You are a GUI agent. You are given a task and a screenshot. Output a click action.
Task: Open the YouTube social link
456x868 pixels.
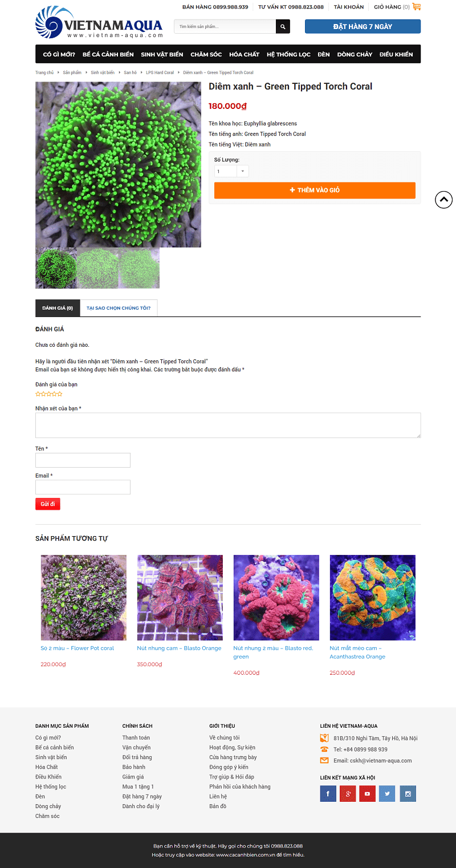[x=367, y=793]
